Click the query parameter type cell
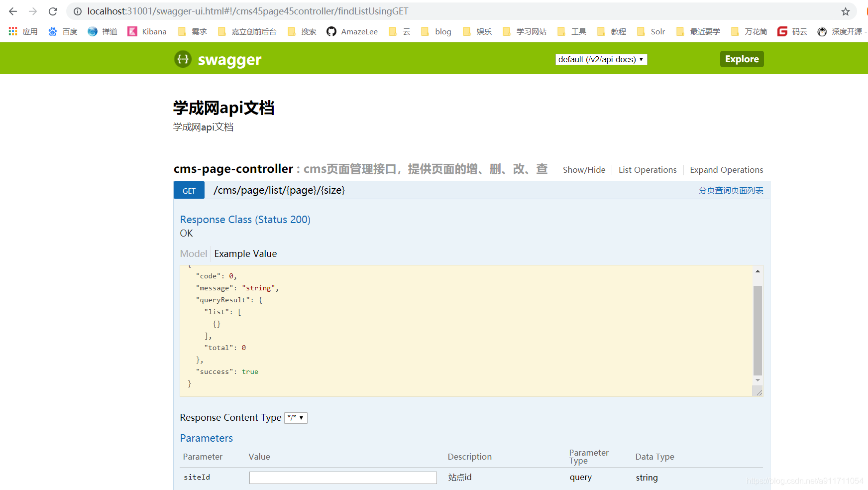The image size is (868, 490). [x=580, y=477]
